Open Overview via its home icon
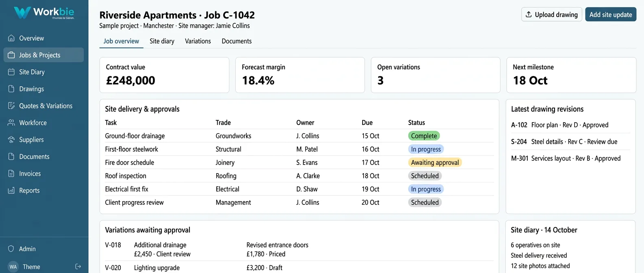This screenshot has width=644, height=273. click(x=11, y=38)
